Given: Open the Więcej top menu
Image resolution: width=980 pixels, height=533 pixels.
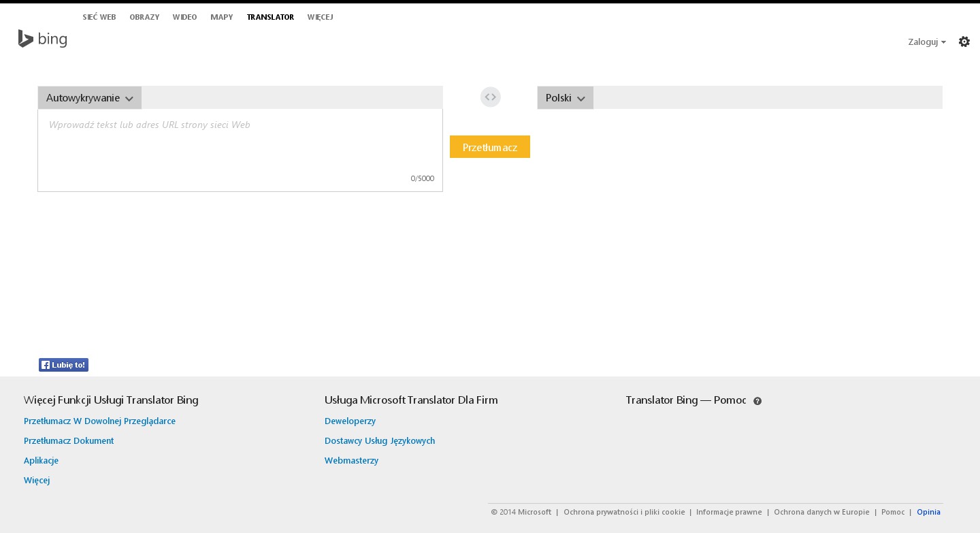Looking at the screenshot, I should pos(320,17).
